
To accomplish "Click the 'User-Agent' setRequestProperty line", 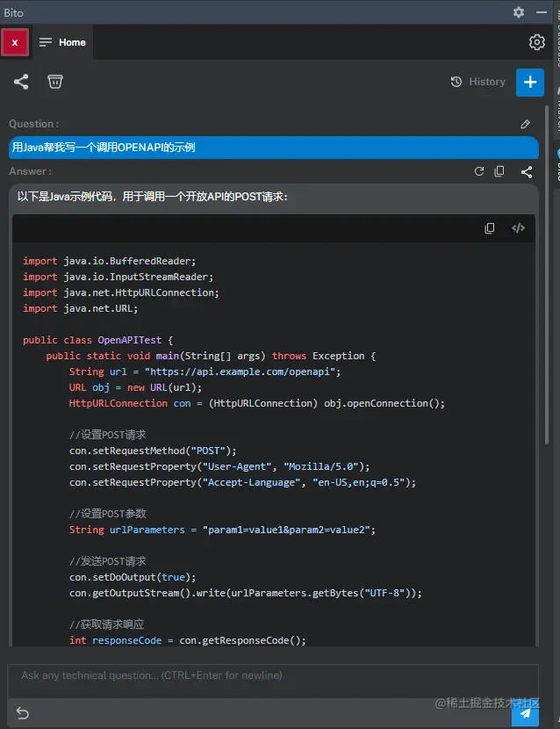I will click(x=219, y=466).
